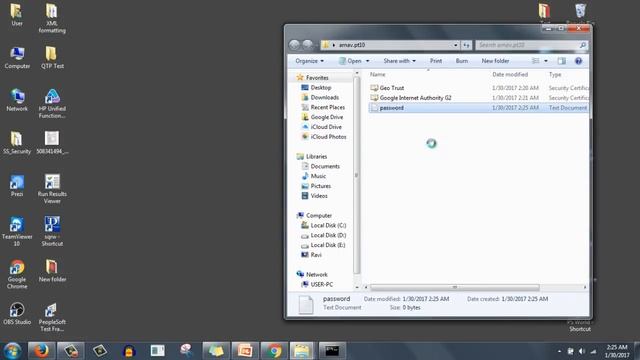Viewport: 640px width, 360px height.
Task: Launch HP Unified Functional shortcut
Action: tap(52, 103)
